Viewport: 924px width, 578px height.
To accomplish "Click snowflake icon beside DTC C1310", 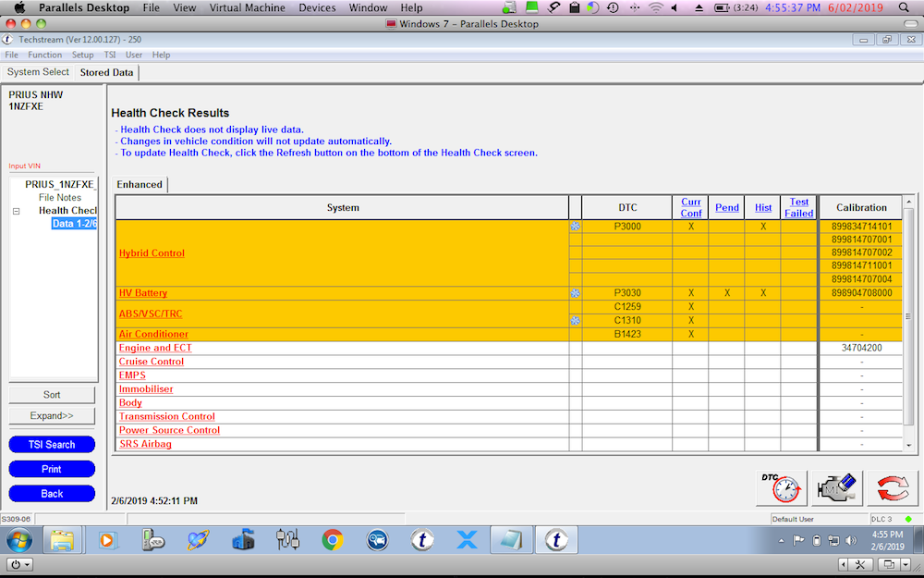I will [x=575, y=321].
